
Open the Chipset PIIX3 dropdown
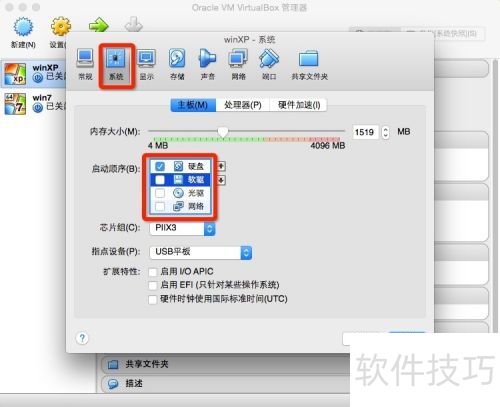click(182, 228)
